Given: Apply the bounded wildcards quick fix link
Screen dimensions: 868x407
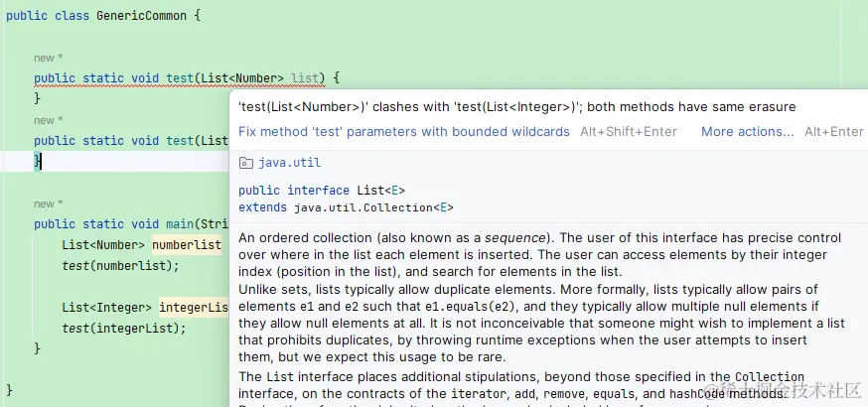Looking at the screenshot, I should 404,131.
